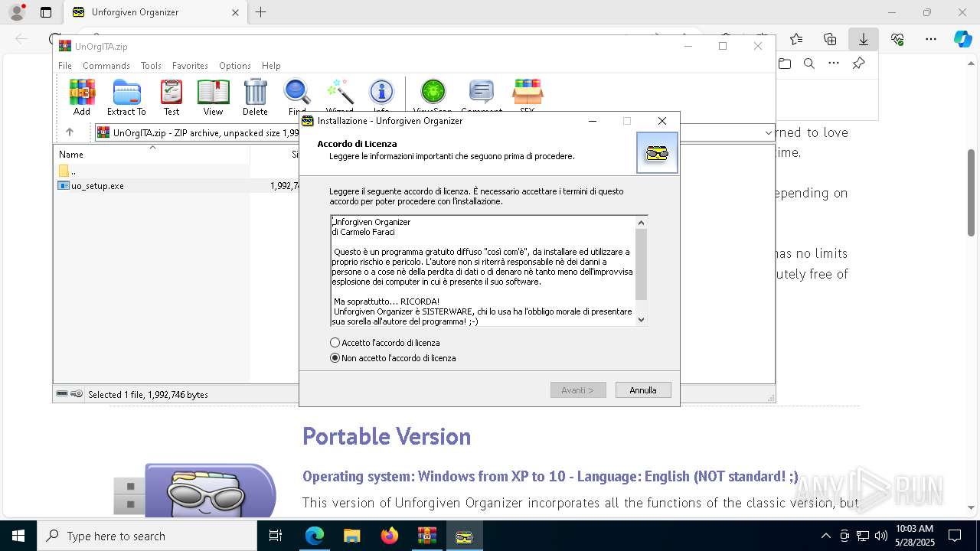Open the Help menu in WinRAR
Viewport: 980px width, 551px height.
[271, 66]
